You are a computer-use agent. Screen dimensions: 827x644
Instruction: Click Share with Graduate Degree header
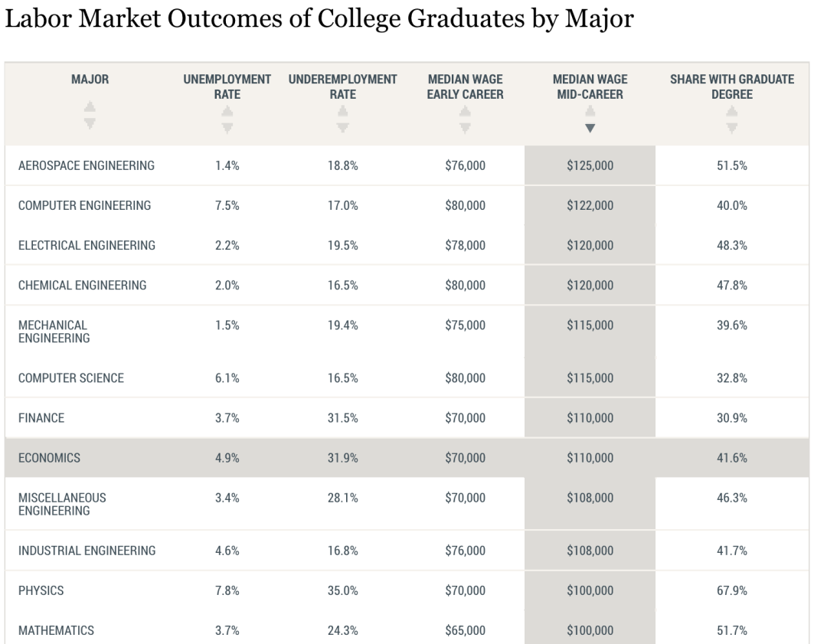coord(732,87)
